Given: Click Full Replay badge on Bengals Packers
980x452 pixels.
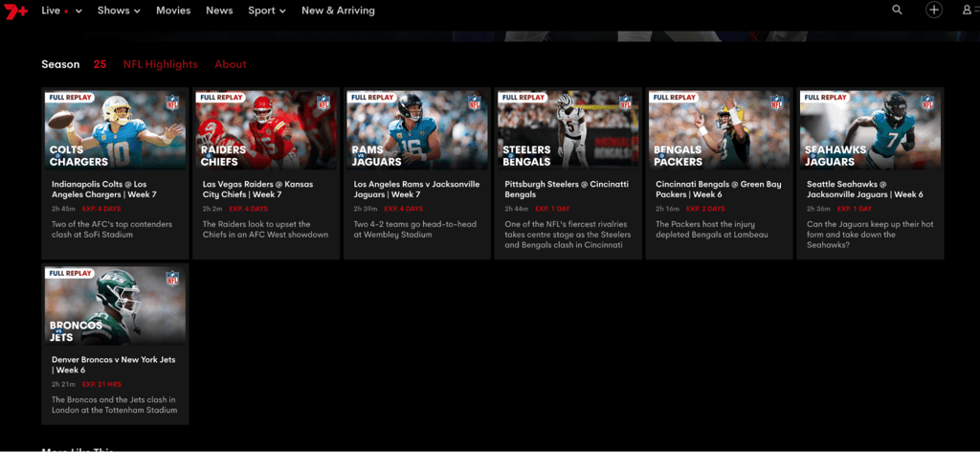Looking at the screenshot, I should pyautogui.click(x=675, y=98).
